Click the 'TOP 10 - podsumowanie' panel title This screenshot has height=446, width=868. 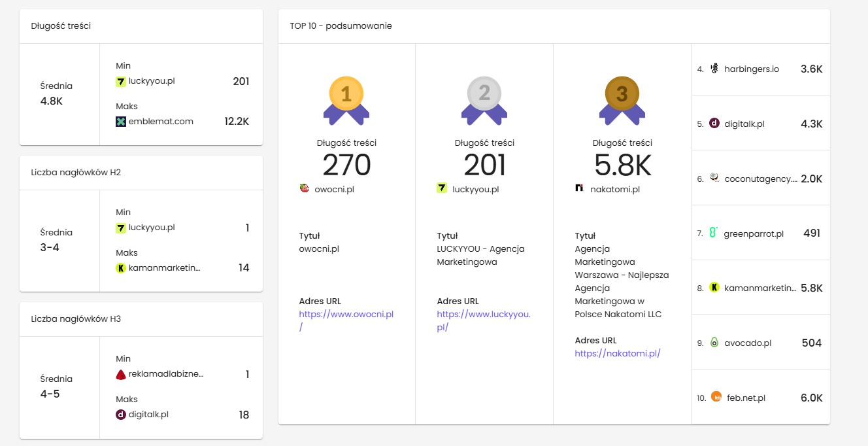pos(341,26)
